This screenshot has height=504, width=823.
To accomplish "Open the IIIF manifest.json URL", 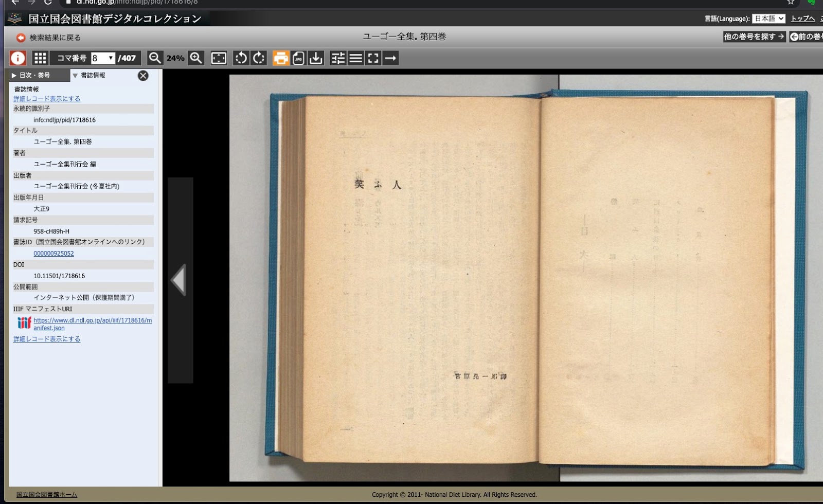I will [x=93, y=324].
